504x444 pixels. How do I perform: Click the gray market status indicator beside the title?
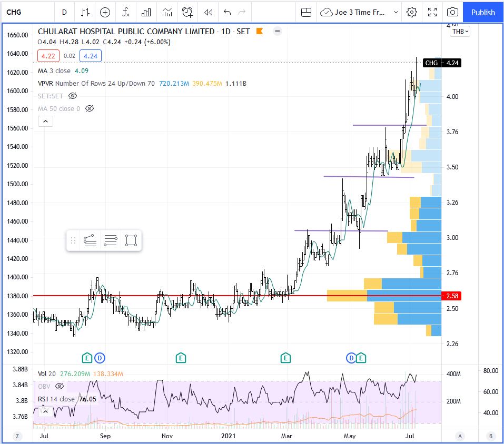tap(278, 31)
